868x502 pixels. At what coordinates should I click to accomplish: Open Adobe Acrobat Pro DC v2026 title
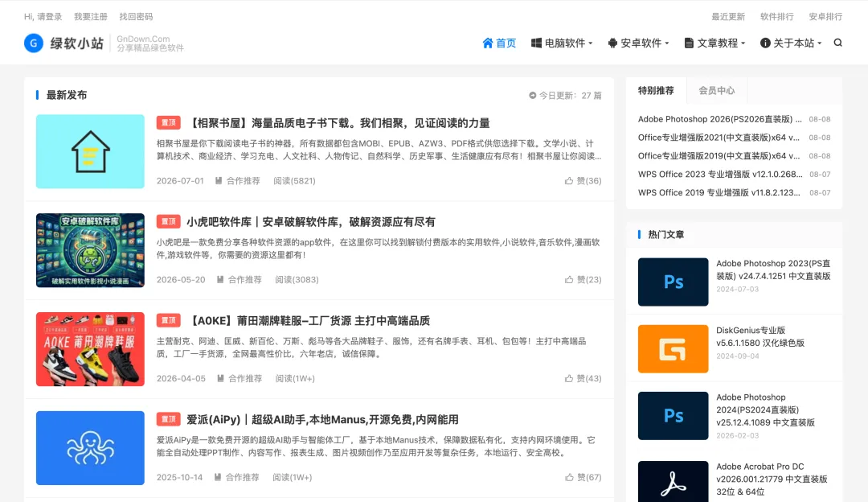[772, 479]
